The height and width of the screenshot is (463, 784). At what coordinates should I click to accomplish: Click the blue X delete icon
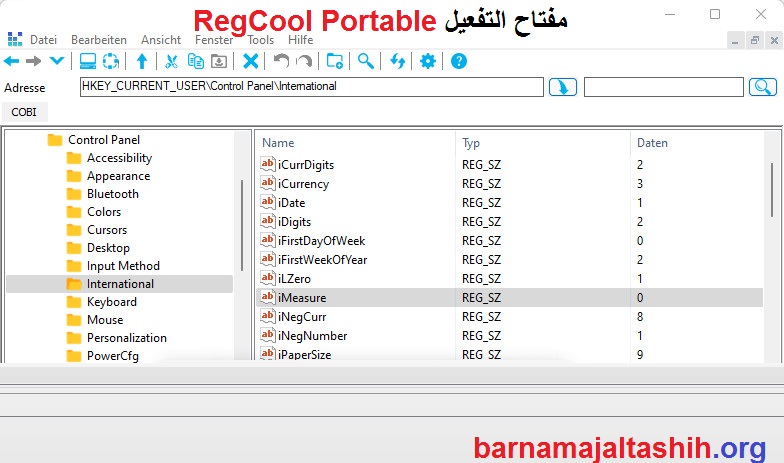click(250, 62)
